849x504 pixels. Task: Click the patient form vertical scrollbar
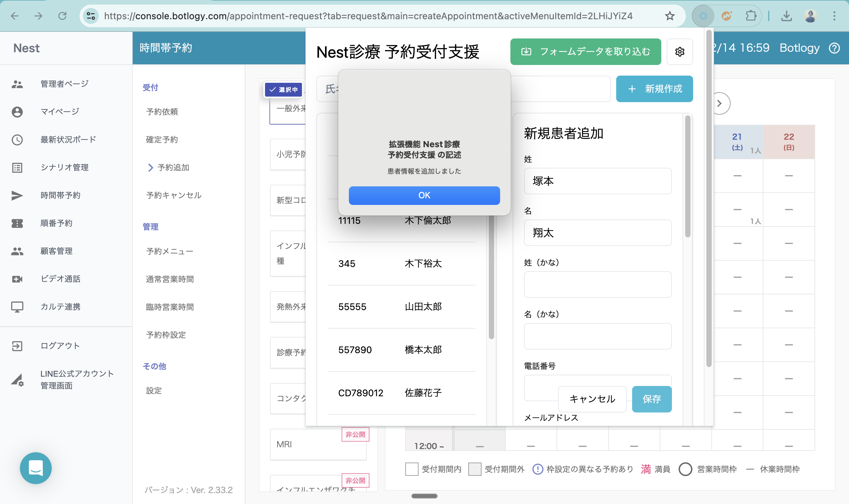click(x=687, y=177)
